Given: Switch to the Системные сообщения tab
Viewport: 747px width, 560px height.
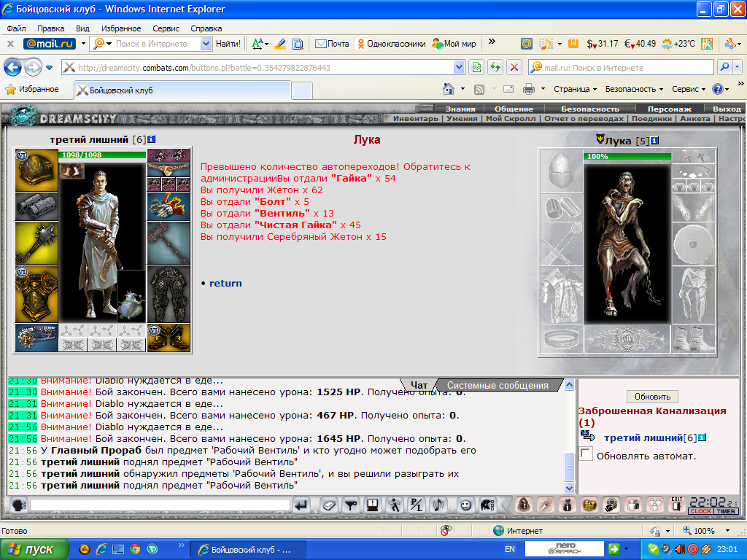Looking at the screenshot, I should coord(498,385).
